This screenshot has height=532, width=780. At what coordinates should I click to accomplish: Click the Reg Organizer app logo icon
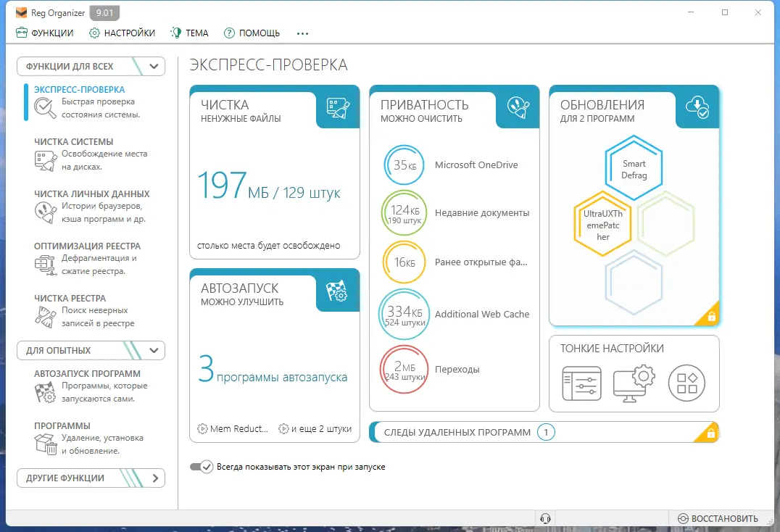coord(22,12)
